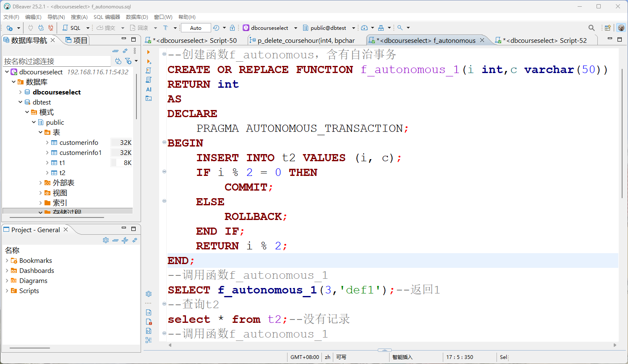The height and width of the screenshot is (364, 628).
Task: Expand the customerinfo table node
Action: click(47, 142)
